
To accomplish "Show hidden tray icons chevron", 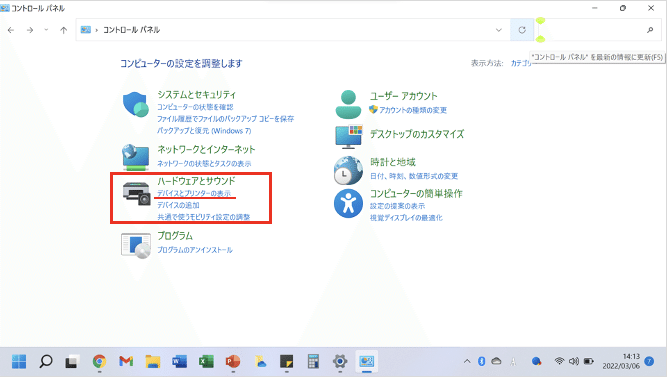I will tap(467, 361).
